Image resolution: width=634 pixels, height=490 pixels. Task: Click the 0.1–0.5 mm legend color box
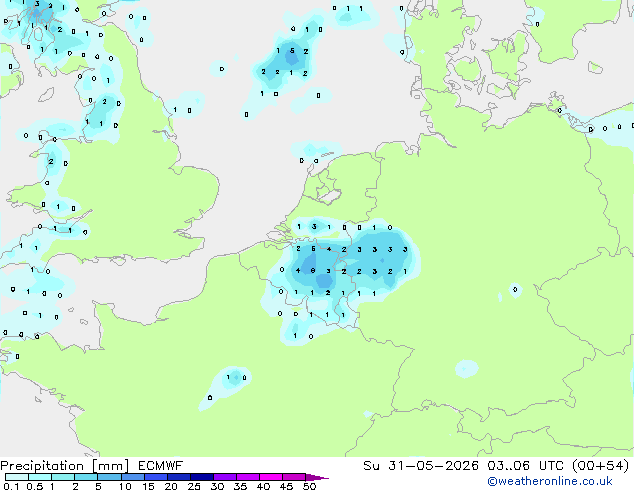pyautogui.click(x=17, y=477)
